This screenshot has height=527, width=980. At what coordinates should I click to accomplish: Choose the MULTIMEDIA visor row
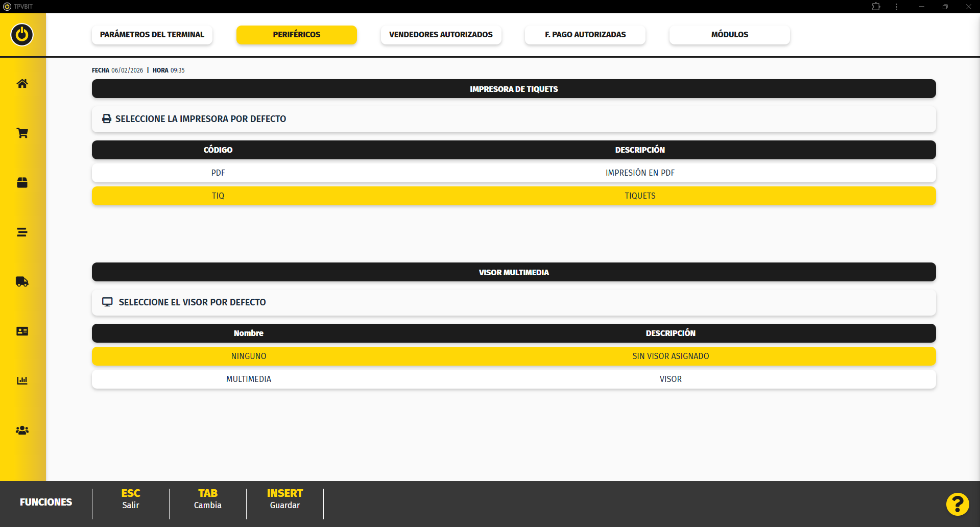513,379
